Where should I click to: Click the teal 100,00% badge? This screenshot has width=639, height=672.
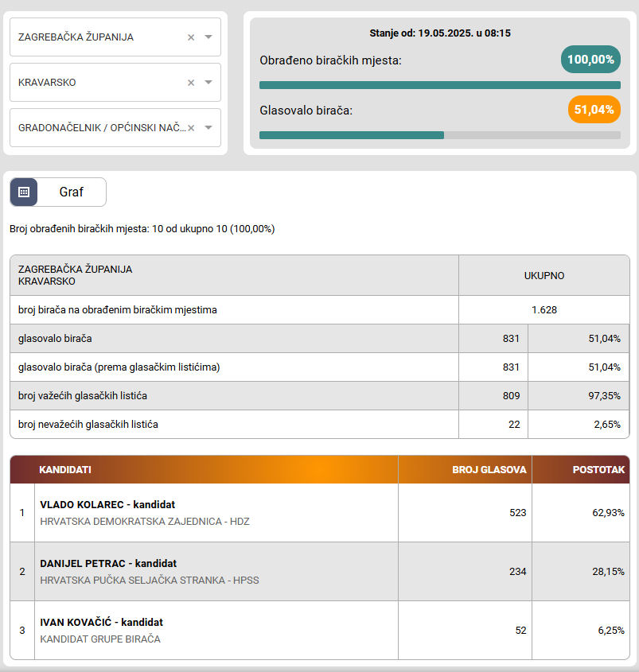point(590,59)
